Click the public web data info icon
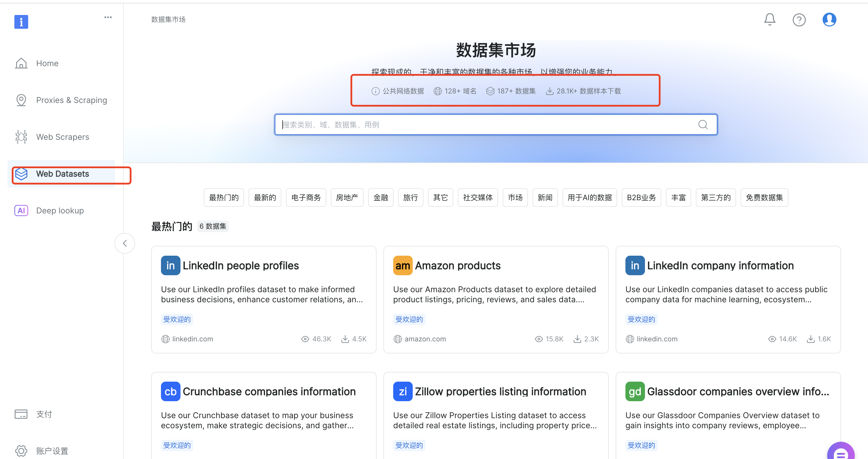Screen dimensions: 868x459 point(375,91)
